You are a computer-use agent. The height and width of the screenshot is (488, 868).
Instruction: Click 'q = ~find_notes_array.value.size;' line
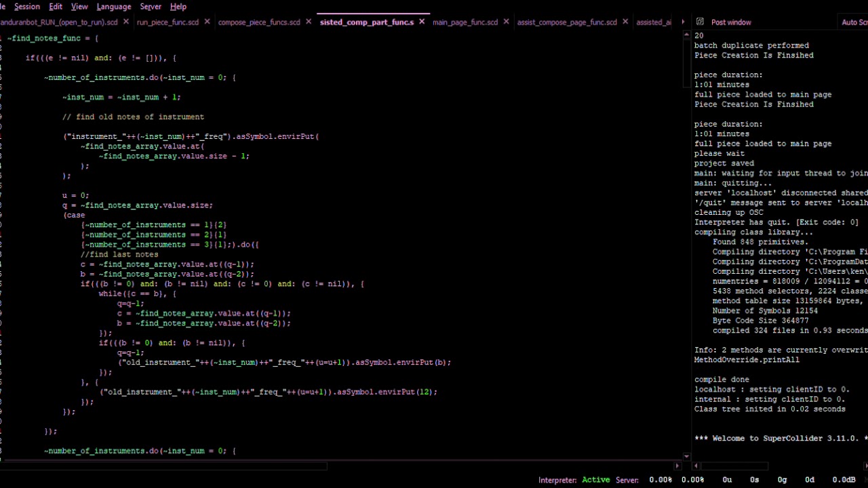point(138,205)
